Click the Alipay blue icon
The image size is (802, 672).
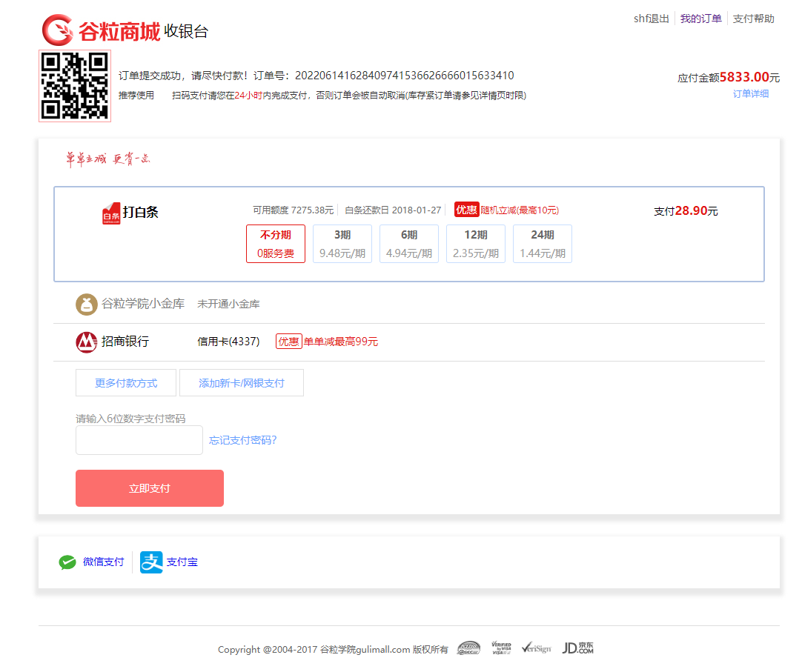151,562
